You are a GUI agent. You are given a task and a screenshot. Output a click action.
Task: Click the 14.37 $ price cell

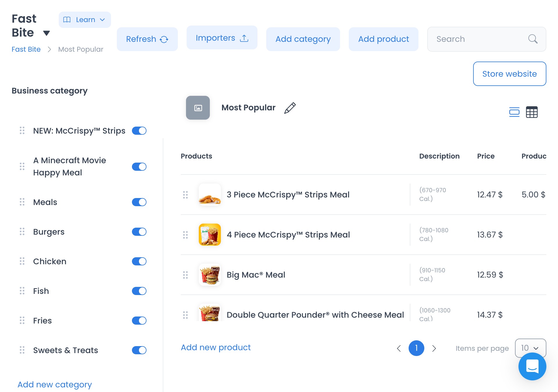tap(490, 315)
